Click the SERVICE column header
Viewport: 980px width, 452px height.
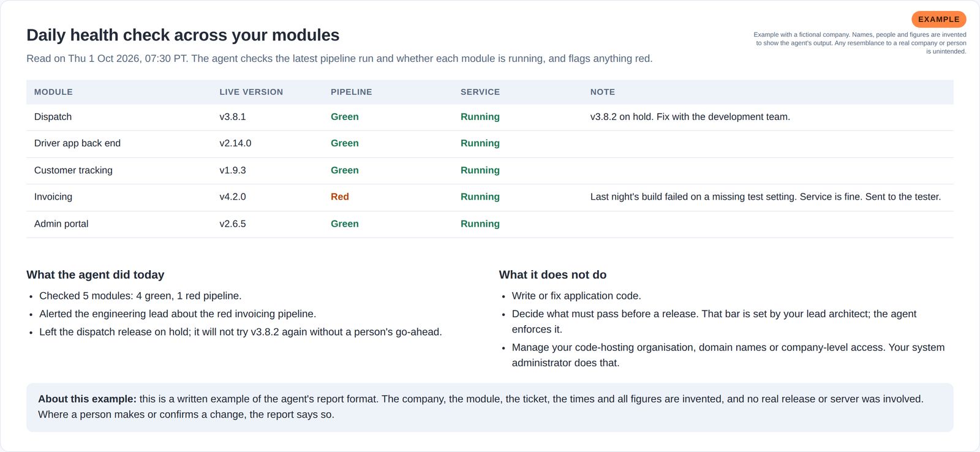coord(480,92)
